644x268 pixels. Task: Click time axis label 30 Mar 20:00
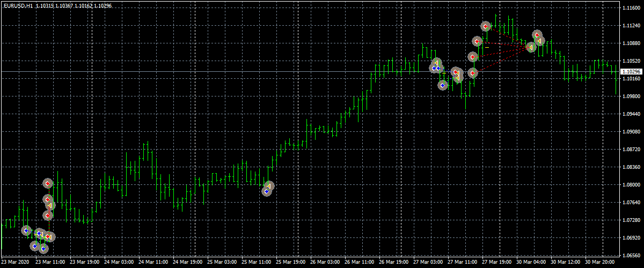click(600, 263)
